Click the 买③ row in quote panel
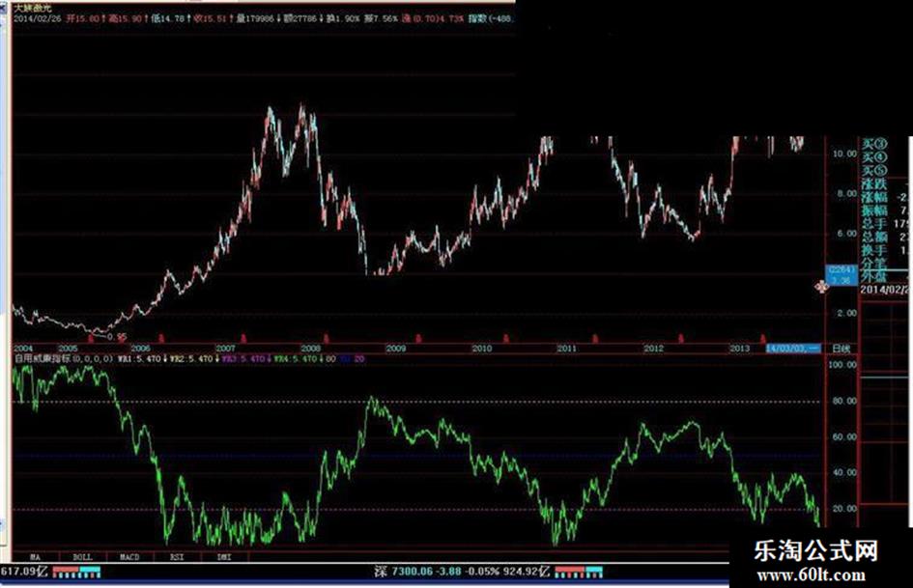The width and height of the screenshot is (913, 588). 874,144
